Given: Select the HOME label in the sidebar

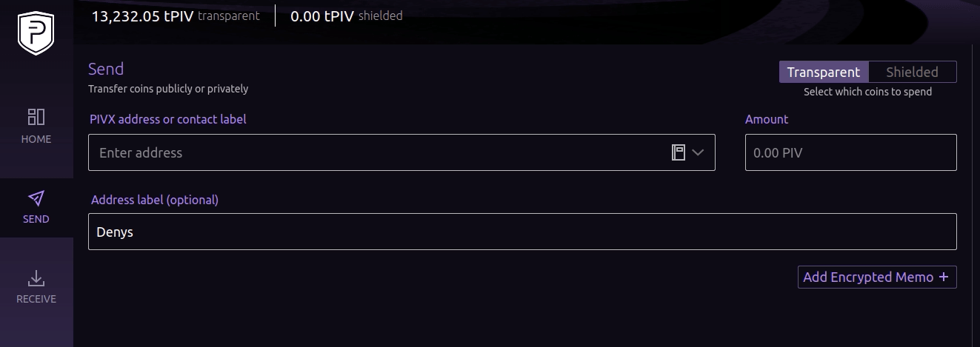Looking at the screenshot, I should (x=36, y=139).
